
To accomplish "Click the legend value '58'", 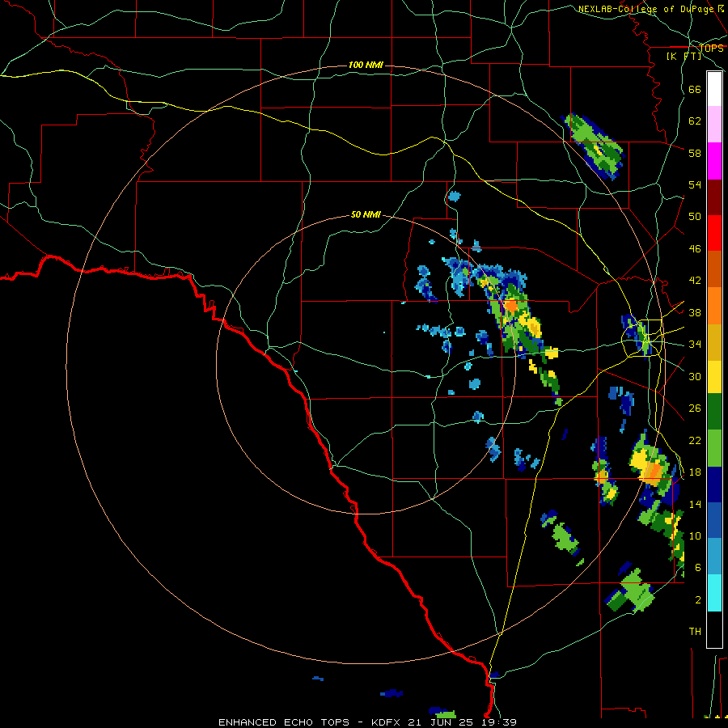I will pos(695,153).
